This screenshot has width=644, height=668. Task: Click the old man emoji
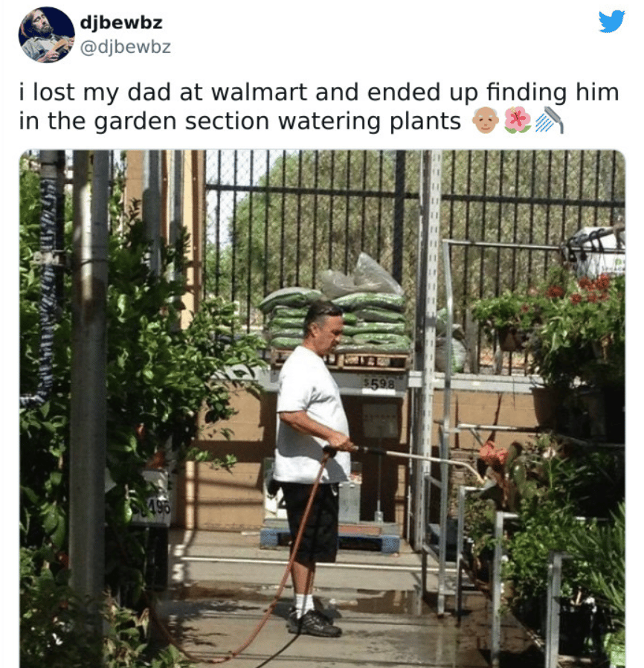click(x=485, y=121)
